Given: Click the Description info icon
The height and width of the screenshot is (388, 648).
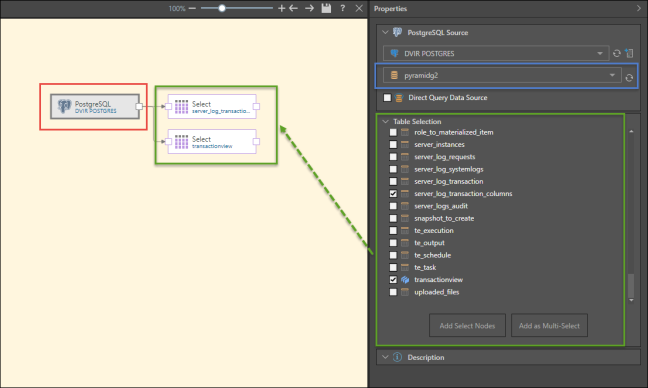Looking at the screenshot, I should (397, 357).
